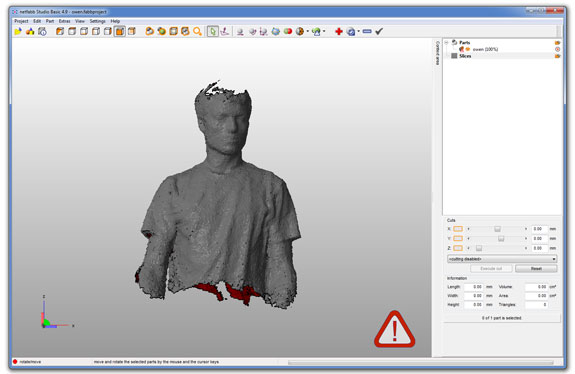575x374 pixels.
Task: Open dropdown arrow beside segmented sphere icon
Action: point(307,32)
